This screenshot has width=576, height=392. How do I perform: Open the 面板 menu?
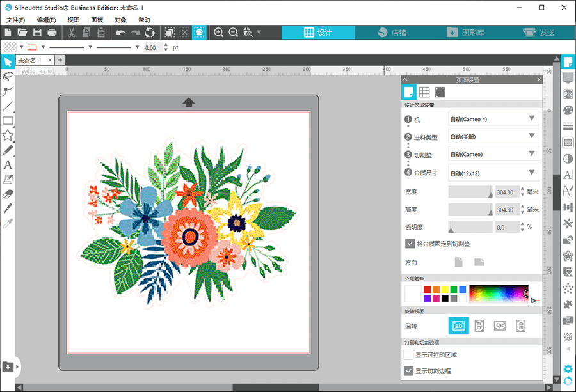point(97,20)
